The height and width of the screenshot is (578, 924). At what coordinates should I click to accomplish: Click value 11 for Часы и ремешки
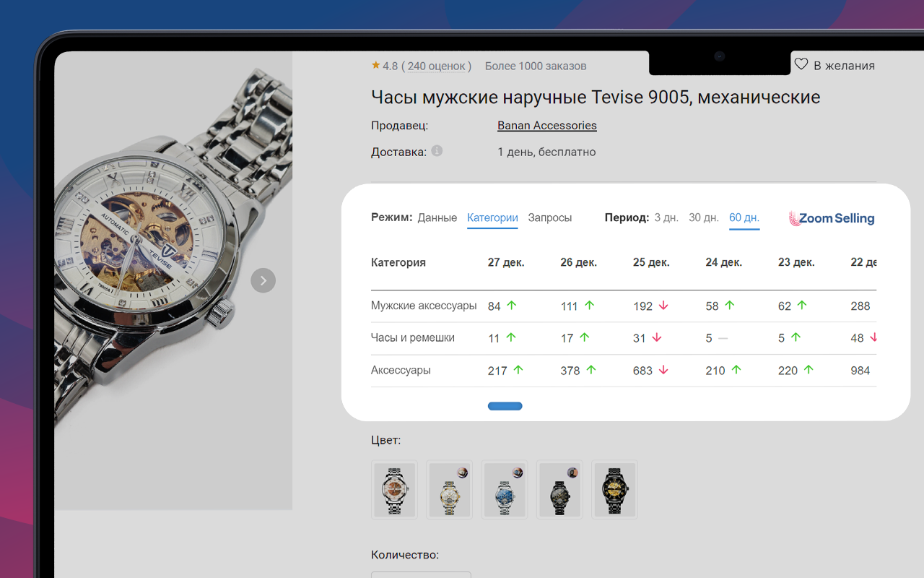coord(494,338)
